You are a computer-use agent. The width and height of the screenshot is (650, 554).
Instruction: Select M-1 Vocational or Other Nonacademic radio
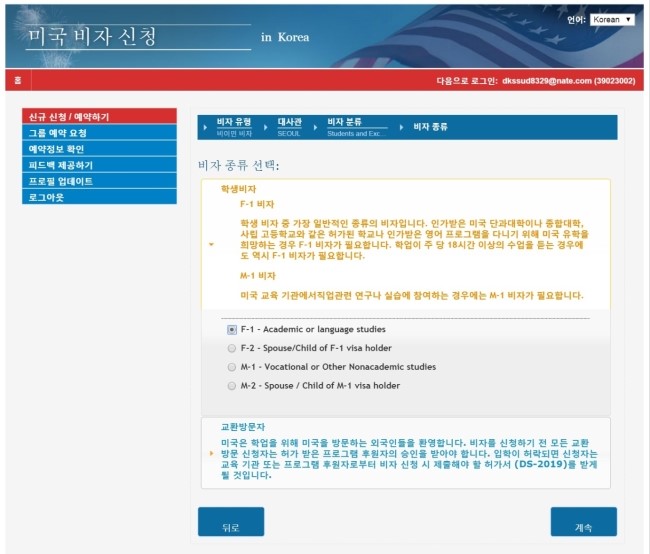(232, 367)
